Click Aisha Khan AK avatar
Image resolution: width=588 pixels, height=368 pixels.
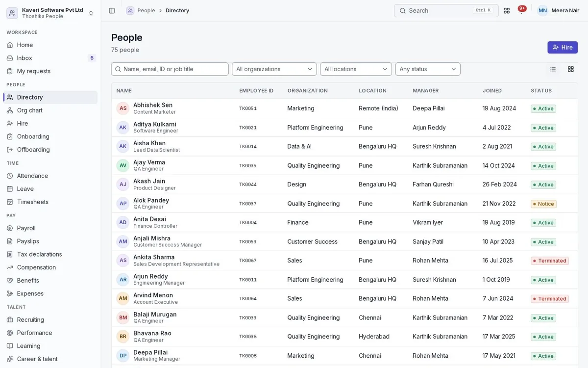point(123,146)
